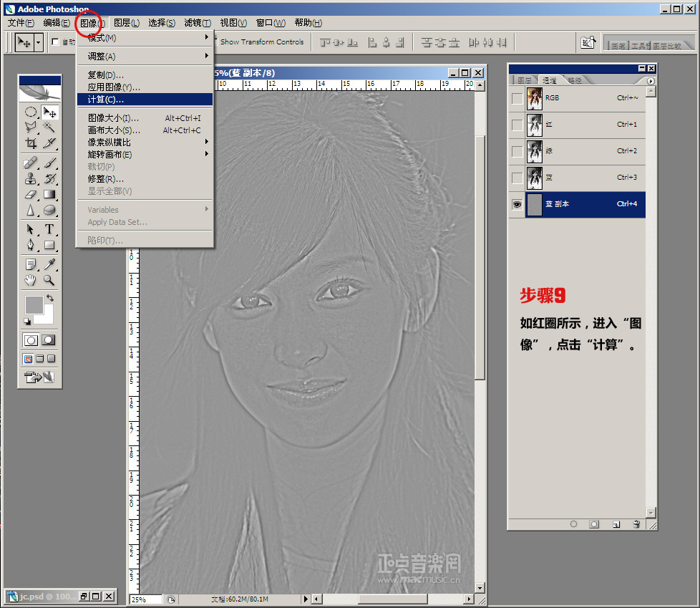The width and height of the screenshot is (700, 608).
Task: Select the Crop tool in the toolbox
Action: pyautogui.click(x=31, y=143)
